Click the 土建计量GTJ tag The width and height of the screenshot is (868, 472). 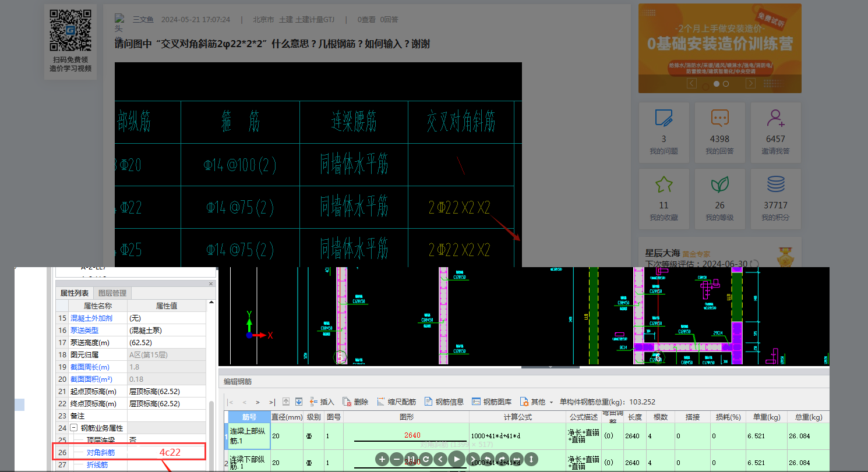tap(315, 20)
